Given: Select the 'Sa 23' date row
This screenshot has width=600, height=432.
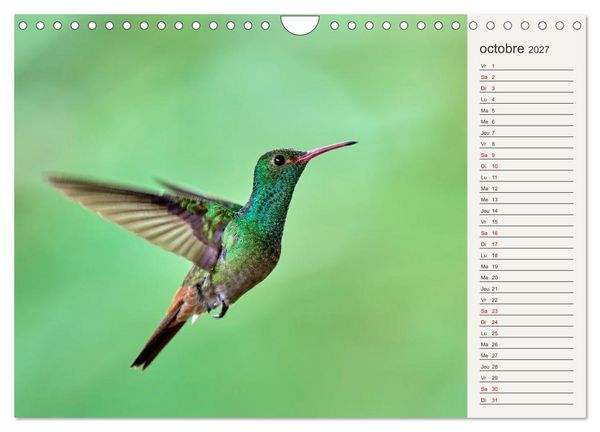Looking at the screenshot, I should pos(527,311).
